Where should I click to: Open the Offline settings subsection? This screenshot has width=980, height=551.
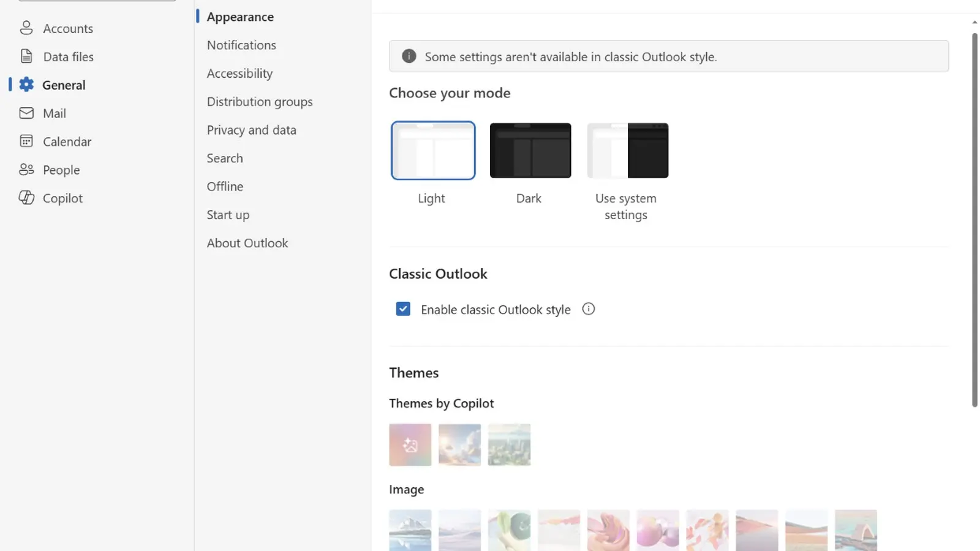click(x=225, y=186)
